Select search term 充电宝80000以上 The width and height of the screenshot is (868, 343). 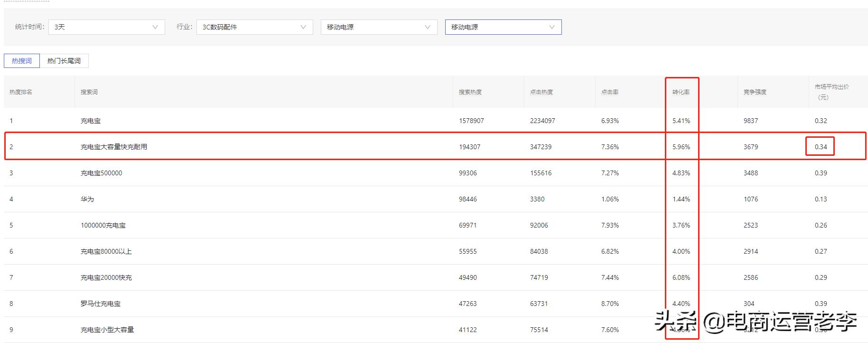click(106, 251)
